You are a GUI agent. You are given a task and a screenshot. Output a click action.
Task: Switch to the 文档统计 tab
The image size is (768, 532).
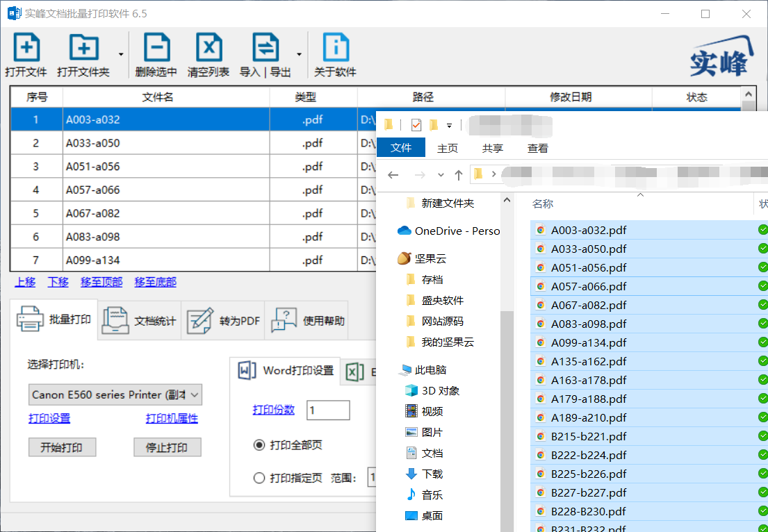[x=140, y=321]
